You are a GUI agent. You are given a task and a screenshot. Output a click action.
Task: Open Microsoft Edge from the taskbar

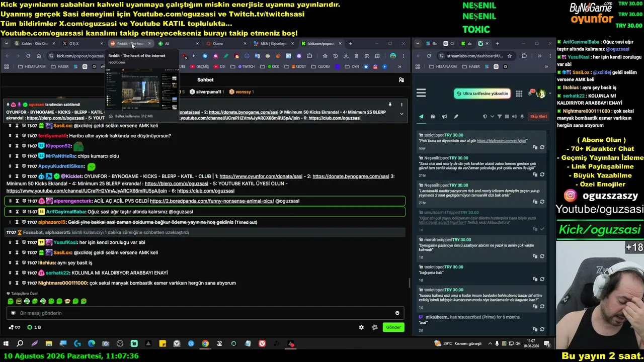(x=92, y=344)
